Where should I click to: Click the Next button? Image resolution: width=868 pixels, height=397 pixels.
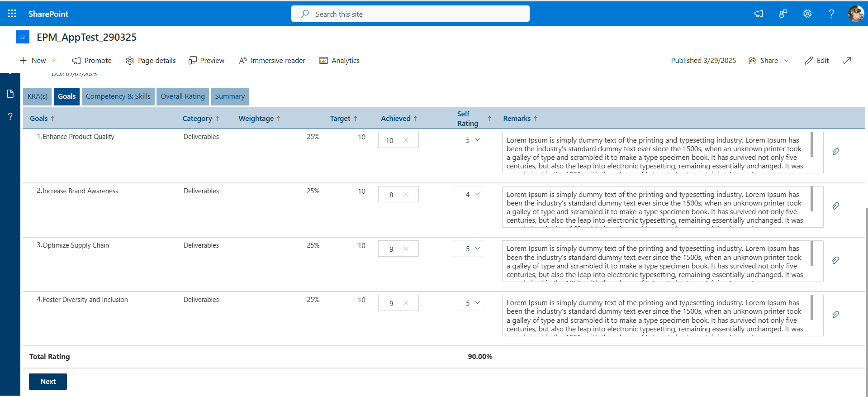(48, 382)
